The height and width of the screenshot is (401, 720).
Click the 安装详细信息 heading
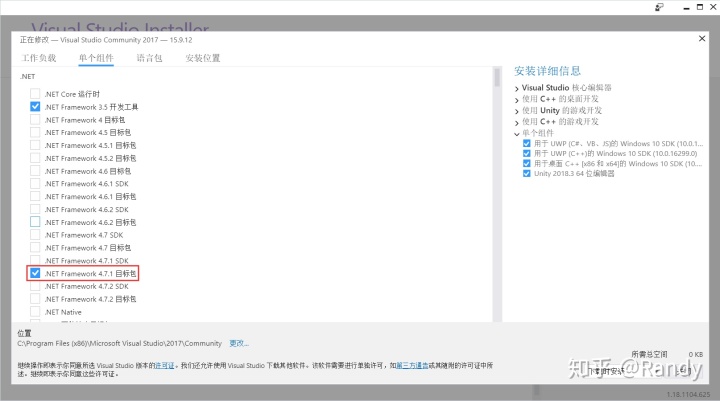[x=547, y=71]
